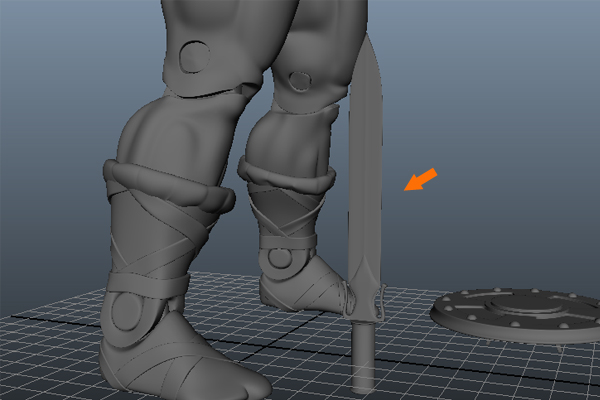The width and height of the screenshot is (600, 400).
Task: Select the round studded shield model
Action: (517, 314)
